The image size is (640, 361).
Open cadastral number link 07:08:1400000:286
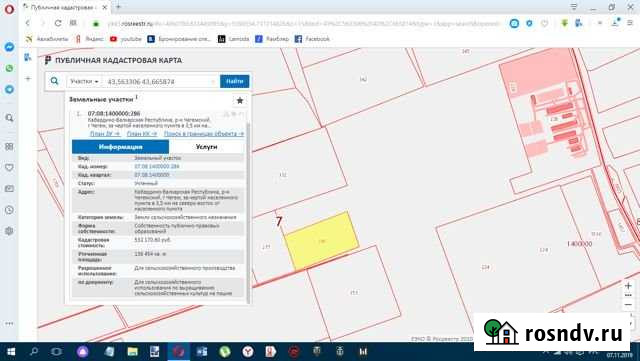(x=157, y=166)
